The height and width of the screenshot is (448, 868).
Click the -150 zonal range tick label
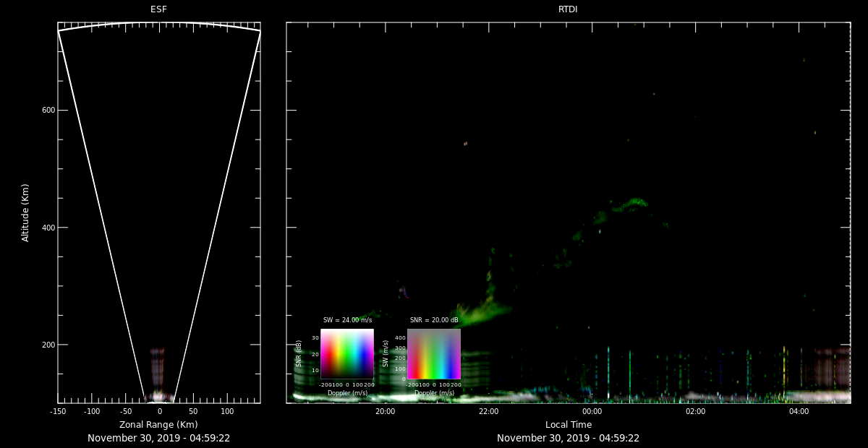pyautogui.click(x=58, y=411)
